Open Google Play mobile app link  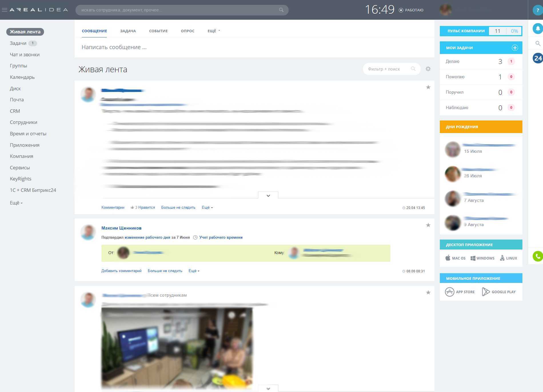499,292
